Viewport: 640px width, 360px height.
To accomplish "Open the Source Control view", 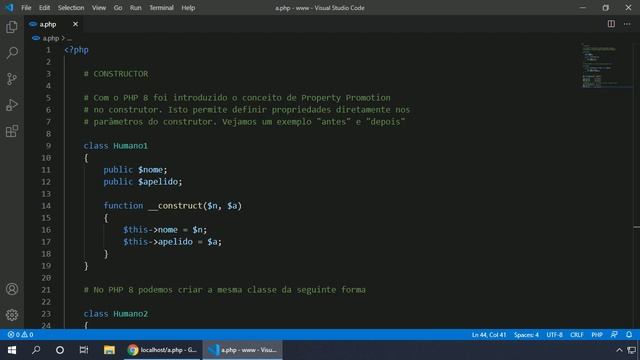I will (12, 79).
